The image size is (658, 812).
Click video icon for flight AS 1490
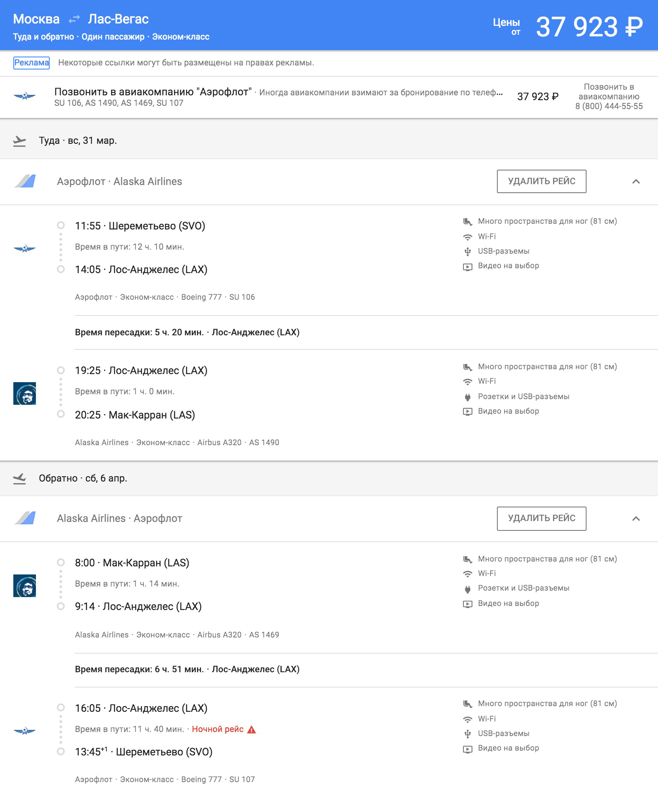point(467,412)
